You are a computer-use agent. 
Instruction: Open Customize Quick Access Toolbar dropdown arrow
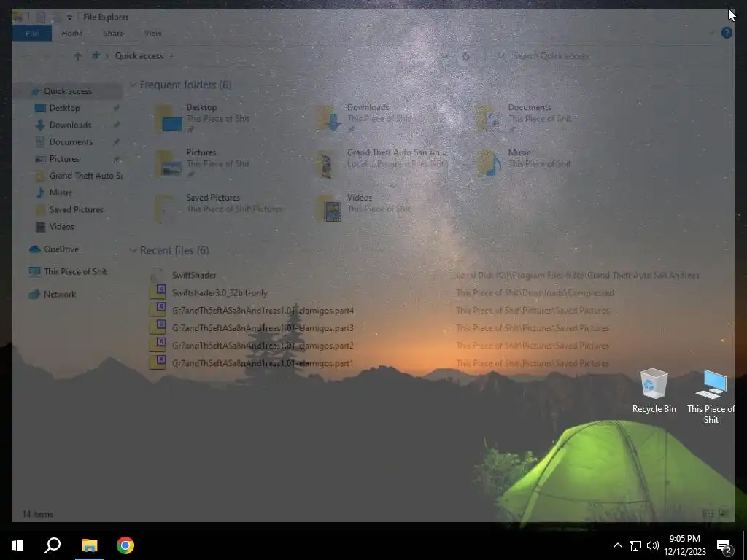69,17
